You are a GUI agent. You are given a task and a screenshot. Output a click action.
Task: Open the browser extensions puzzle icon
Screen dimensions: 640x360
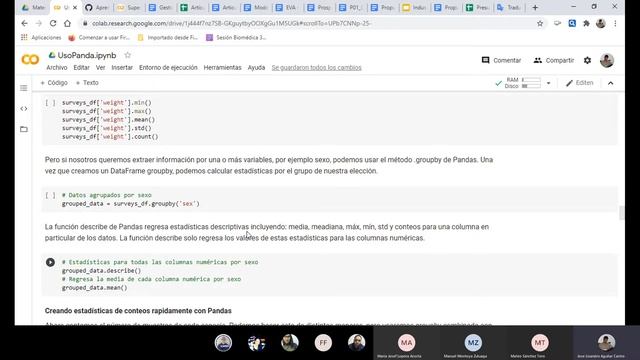click(x=586, y=23)
